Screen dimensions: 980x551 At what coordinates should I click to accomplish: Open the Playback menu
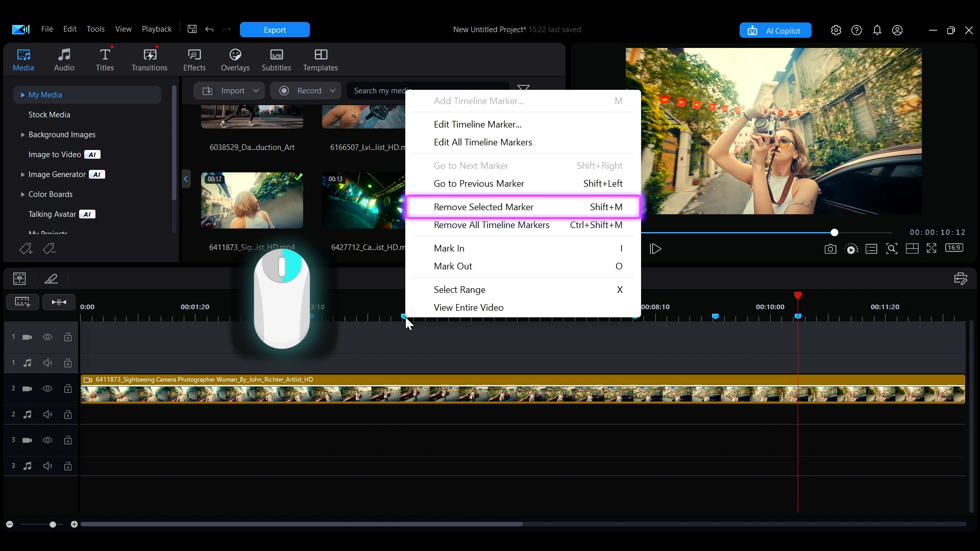157,29
